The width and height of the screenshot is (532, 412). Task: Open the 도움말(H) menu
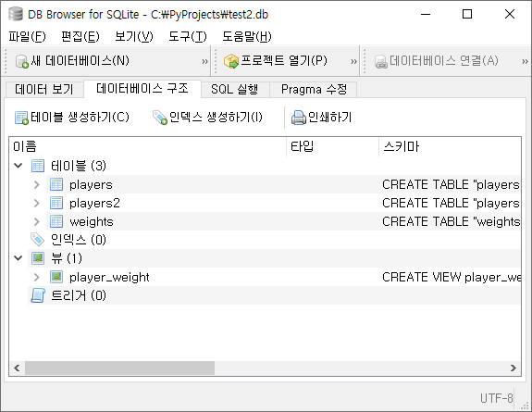[x=247, y=36]
